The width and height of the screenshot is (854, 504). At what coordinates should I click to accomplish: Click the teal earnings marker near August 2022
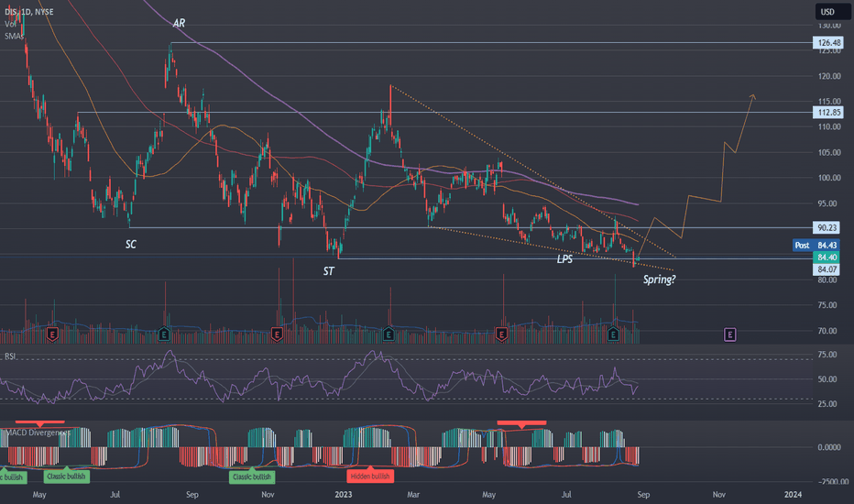pos(164,334)
